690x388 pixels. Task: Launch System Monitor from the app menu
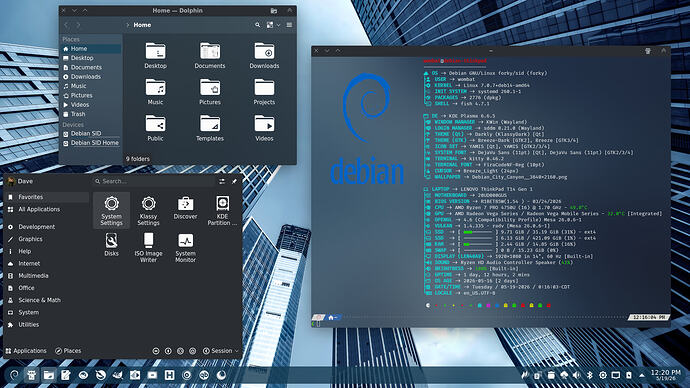pyautogui.click(x=185, y=248)
